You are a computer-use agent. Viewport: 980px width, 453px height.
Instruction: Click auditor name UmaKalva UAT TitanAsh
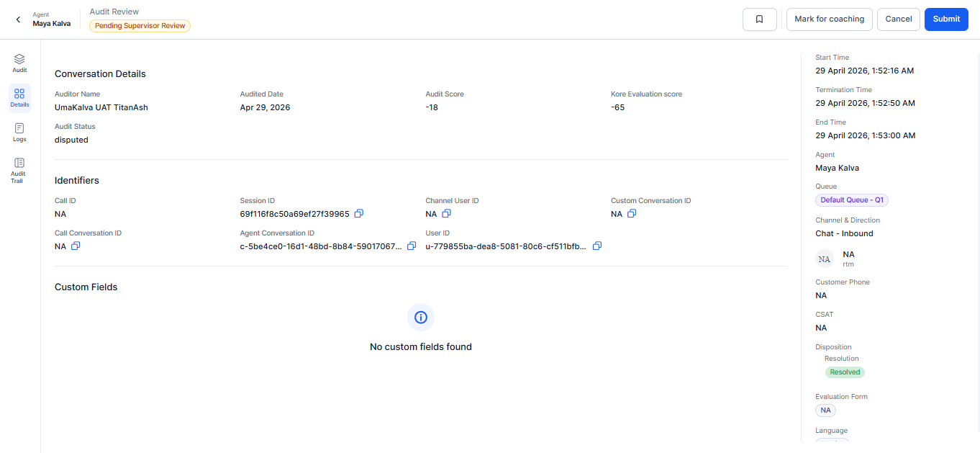point(101,107)
